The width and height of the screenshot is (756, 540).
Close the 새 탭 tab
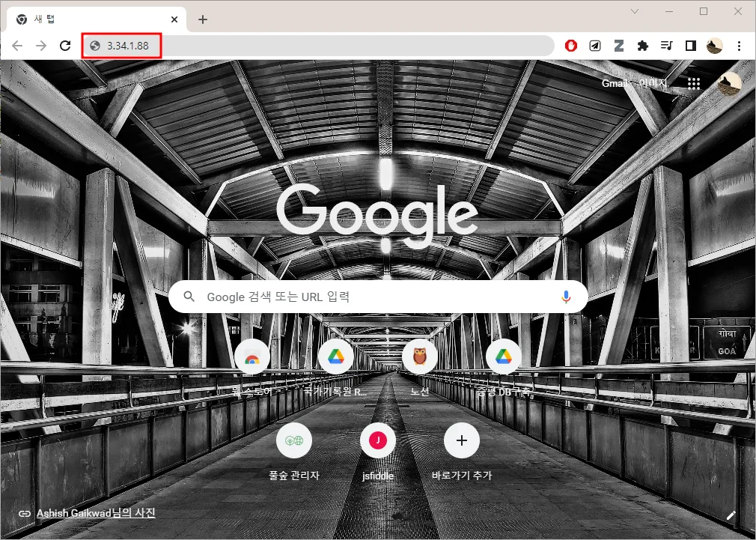(174, 19)
